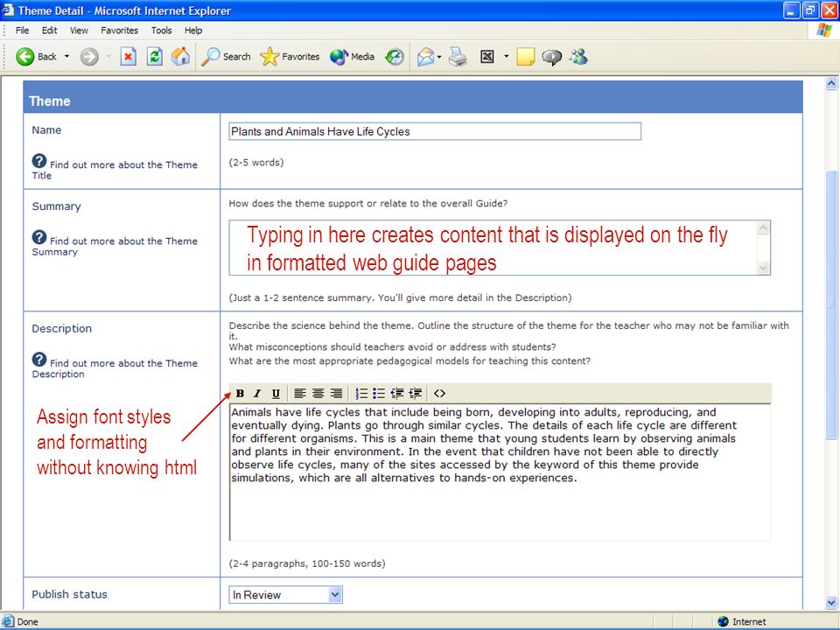
Task: Click the Mail envelope icon
Action: [425, 56]
